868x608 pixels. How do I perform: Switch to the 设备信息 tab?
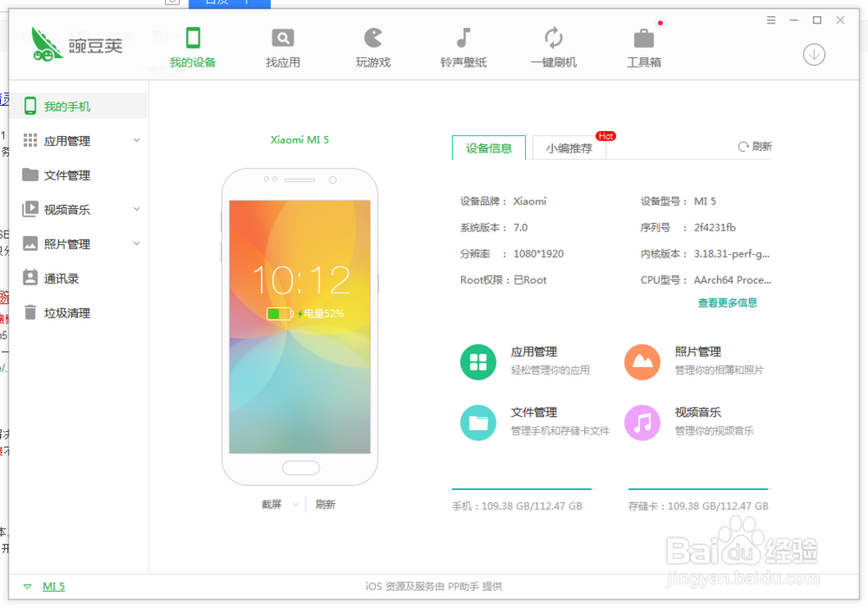pyautogui.click(x=489, y=147)
